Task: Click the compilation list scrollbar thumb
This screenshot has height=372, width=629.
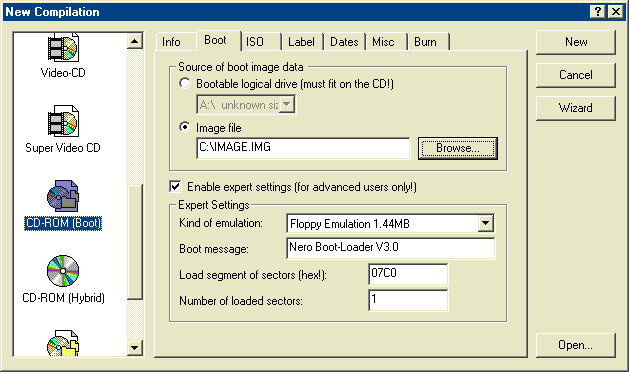Action: point(135,242)
